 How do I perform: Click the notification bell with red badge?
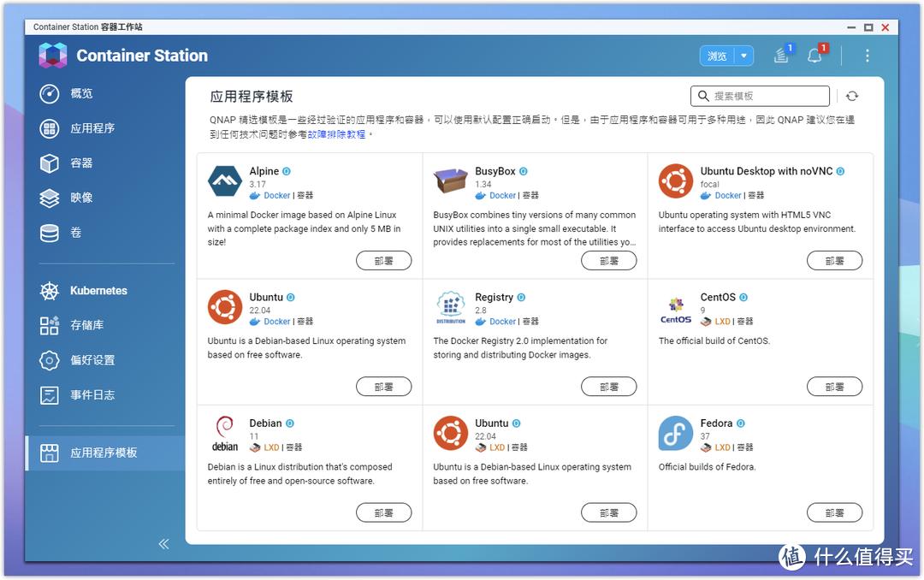pos(815,55)
